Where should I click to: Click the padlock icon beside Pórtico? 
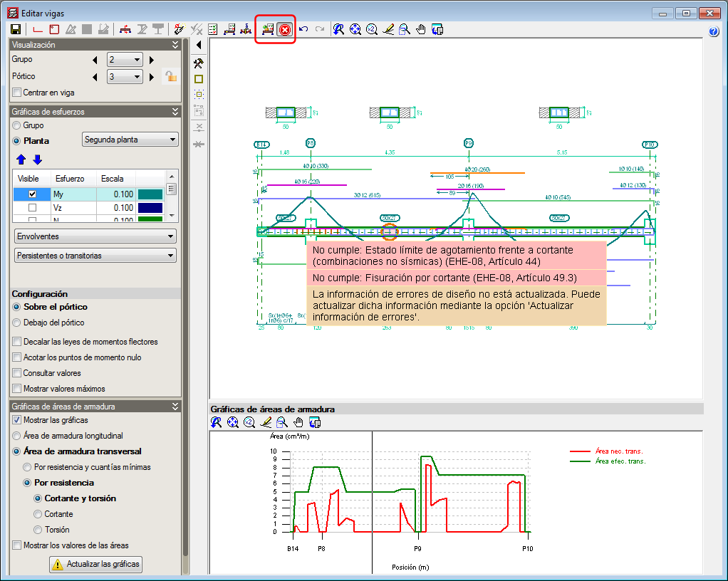[170, 76]
